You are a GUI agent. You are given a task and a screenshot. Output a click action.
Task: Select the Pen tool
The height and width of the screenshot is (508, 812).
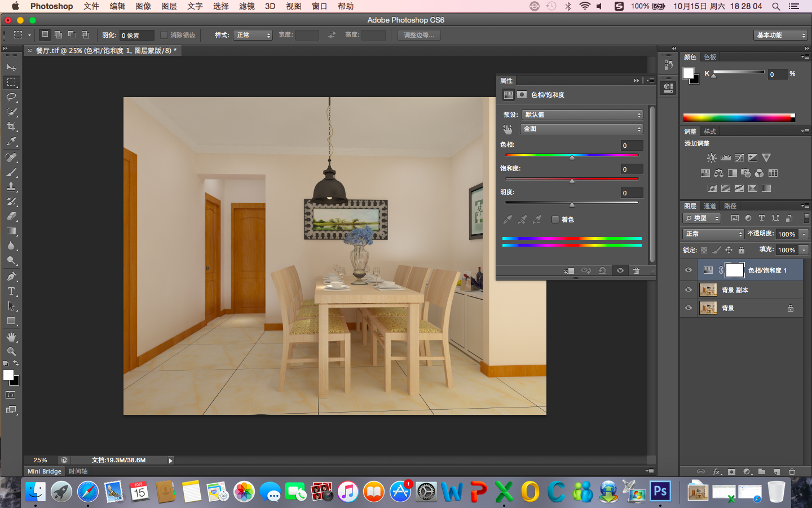[11, 277]
